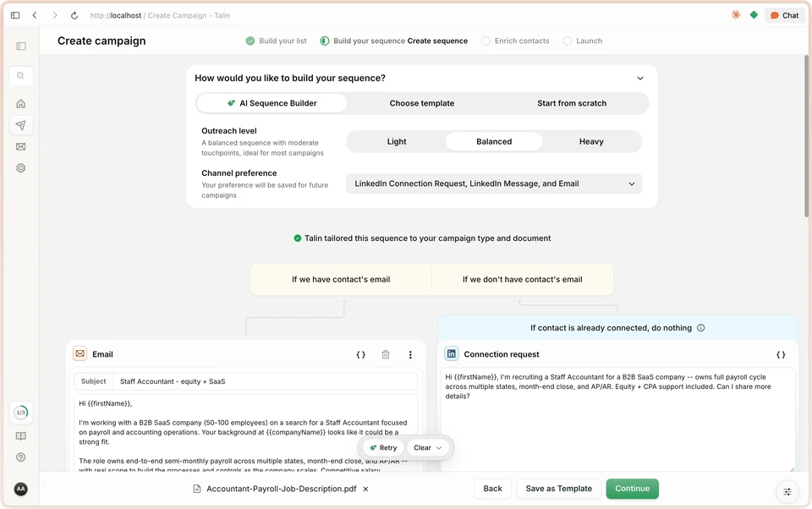Insert variable in the Email step
Screen dimensions: 812x509
click(x=361, y=355)
